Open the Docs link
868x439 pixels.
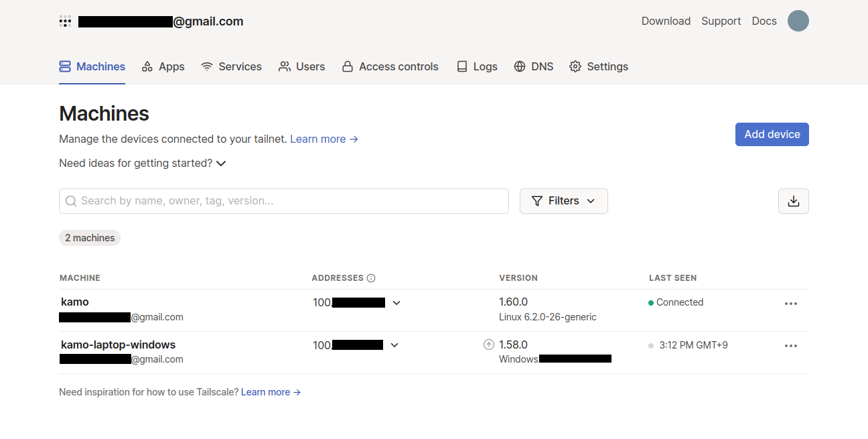pos(764,21)
